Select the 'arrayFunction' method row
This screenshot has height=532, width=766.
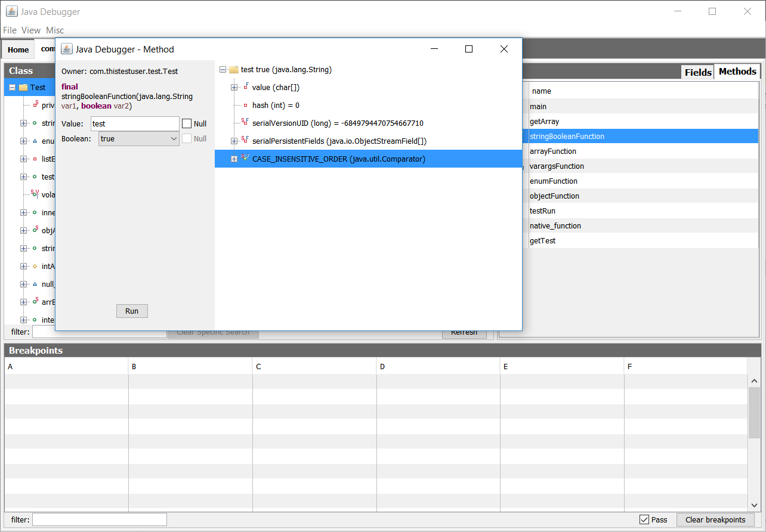click(643, 151)
